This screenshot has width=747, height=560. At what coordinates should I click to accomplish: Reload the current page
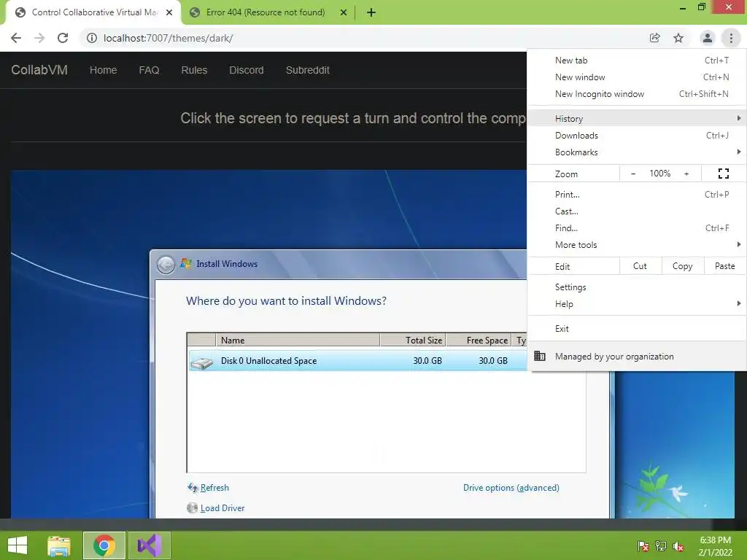point(63,38)
